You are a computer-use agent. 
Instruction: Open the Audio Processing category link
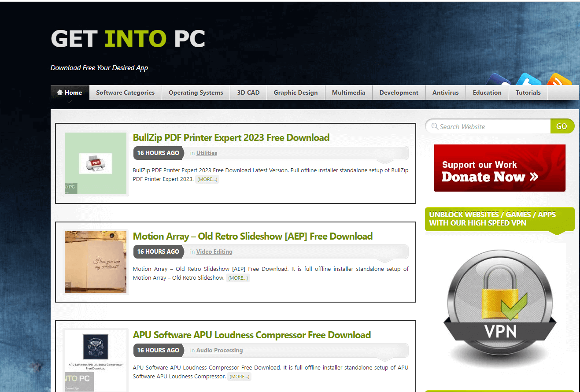coord(219,351)
